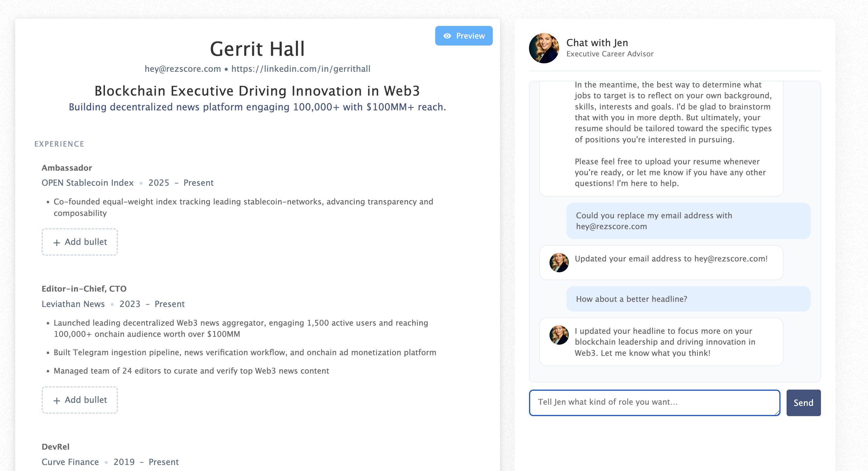The image size is (868, 471).
Task: Add bullet to Editor-in-Chief role
Action: pos(80,400)
